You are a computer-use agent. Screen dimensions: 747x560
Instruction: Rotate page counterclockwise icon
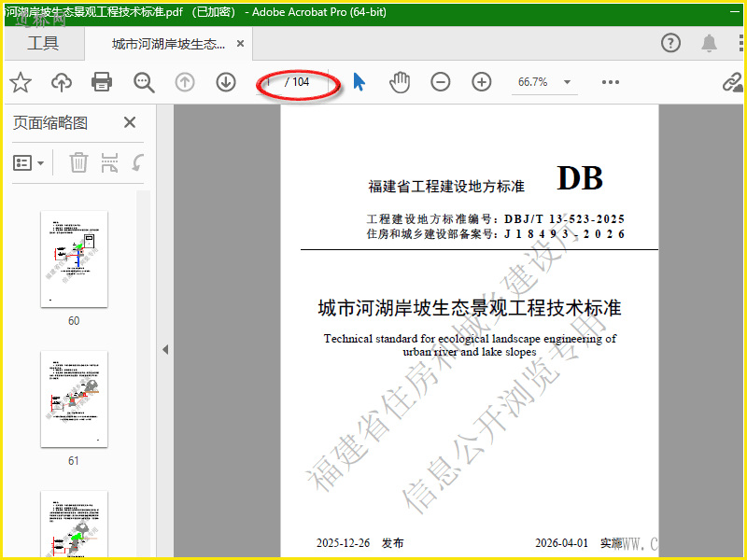(137, 162)
